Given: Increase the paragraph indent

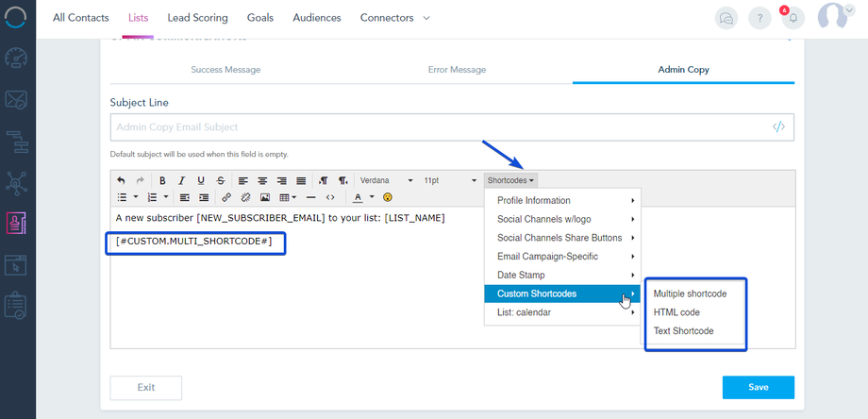Looking at the screenshot, I should click(x=205, y=197).
